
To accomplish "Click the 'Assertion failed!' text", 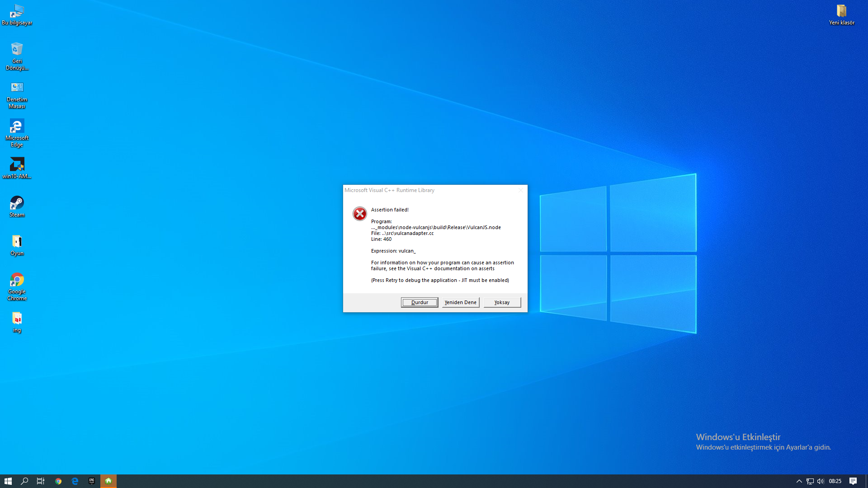I will tap(390, 210).
